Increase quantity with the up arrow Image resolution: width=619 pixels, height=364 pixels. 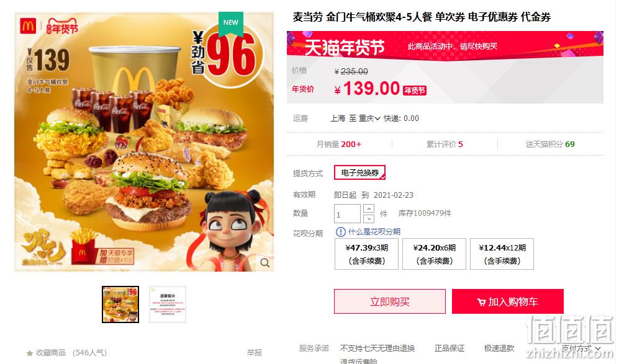pos(368,208)
